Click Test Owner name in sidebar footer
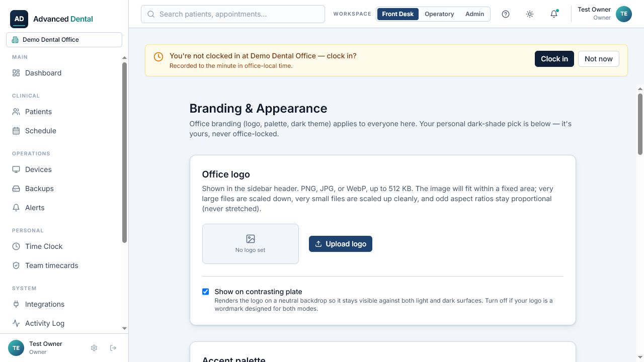This screenshot has height=362, width=644. point(46,344)
